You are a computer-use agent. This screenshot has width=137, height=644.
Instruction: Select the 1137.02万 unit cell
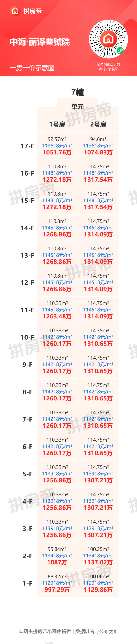coord(98,556)
